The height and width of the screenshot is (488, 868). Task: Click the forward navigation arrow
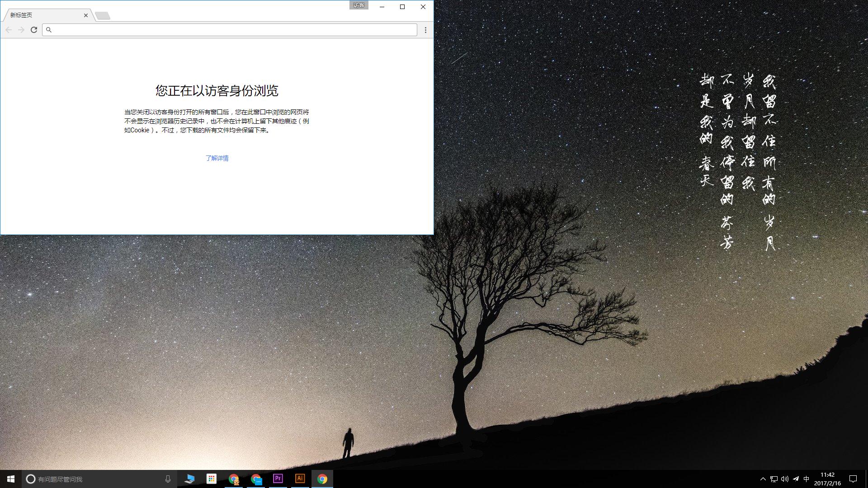tap(21, 30)
